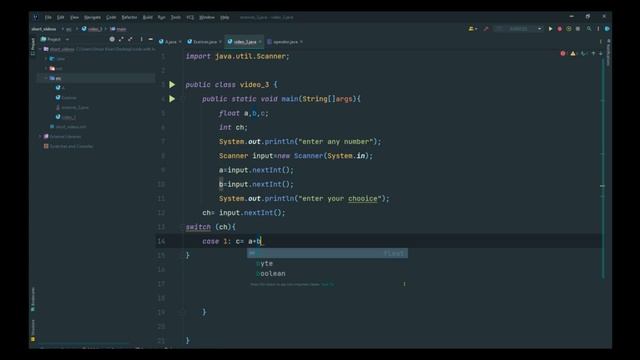640x360 pixels.
Task: Fold the main method block from the gutter
Action: tap(182, 99)
